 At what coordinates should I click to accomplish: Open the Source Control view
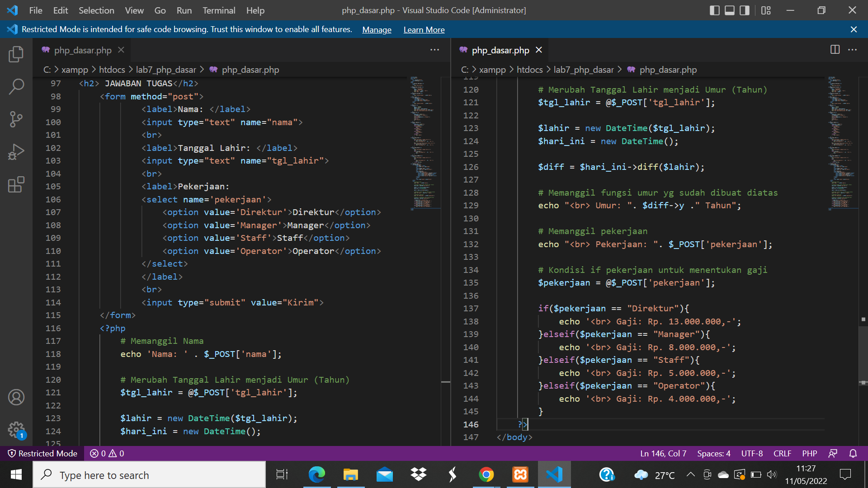[x=16, y=119]
